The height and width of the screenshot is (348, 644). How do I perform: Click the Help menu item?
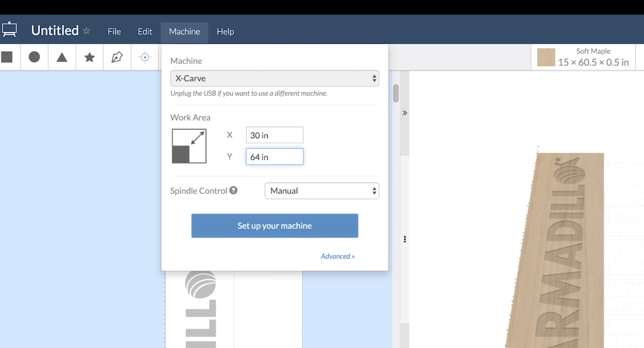(225, 31)
